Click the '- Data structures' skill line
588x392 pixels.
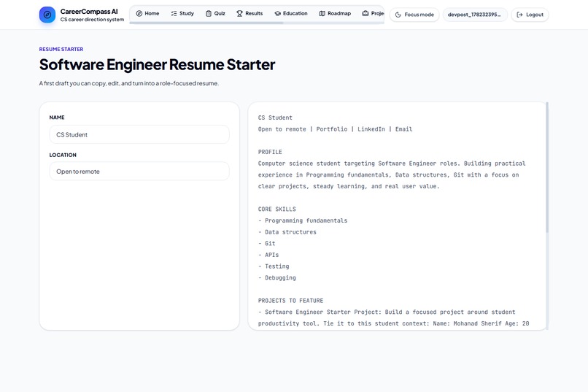coord(287,232)
